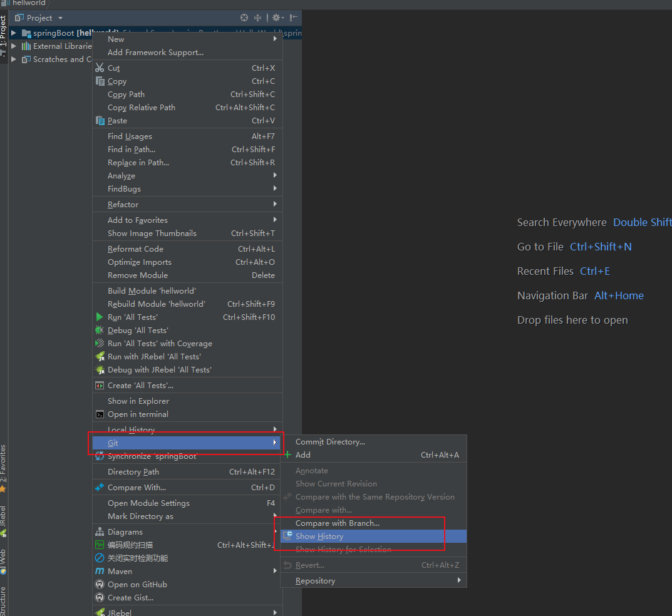Click the 关闭实时检测功能 blue circle icon
This screenshot has width=672, height=616.
(x=100, y=558)
